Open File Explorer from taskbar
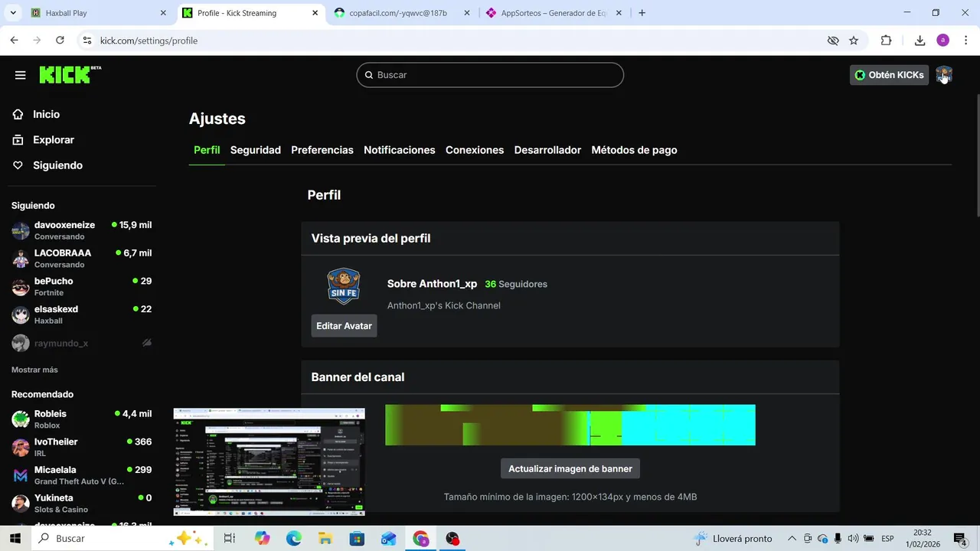This screenshot has height=551, width=980. [x=325, y=539]
